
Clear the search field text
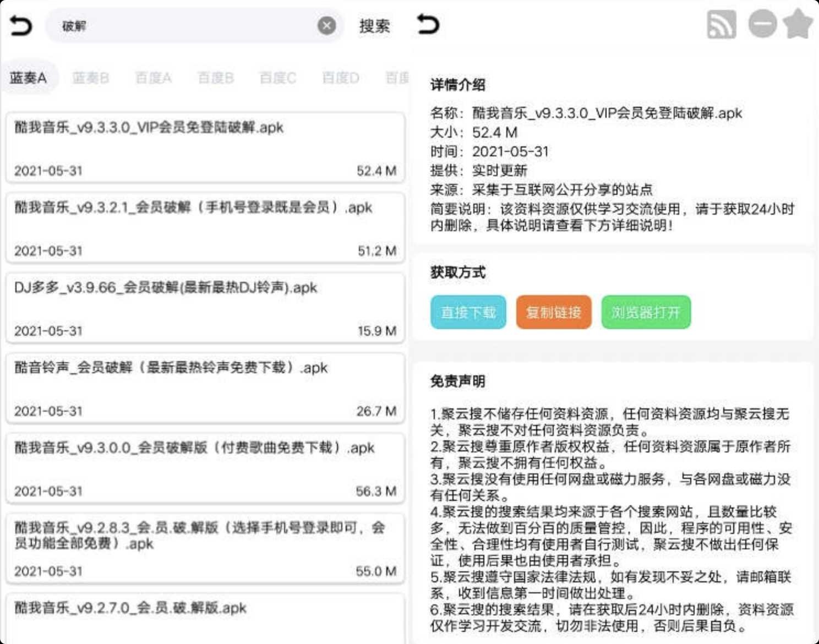326,25
